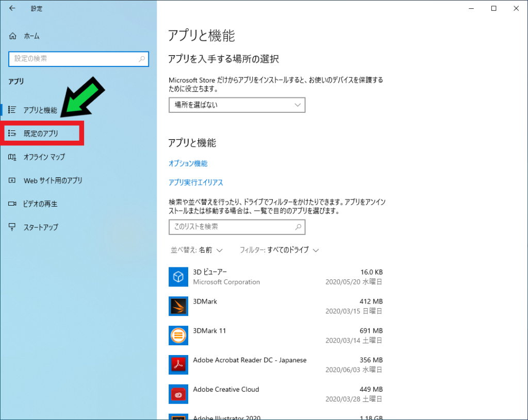Click the アプリ実行エイリアス link

(195, 181)
